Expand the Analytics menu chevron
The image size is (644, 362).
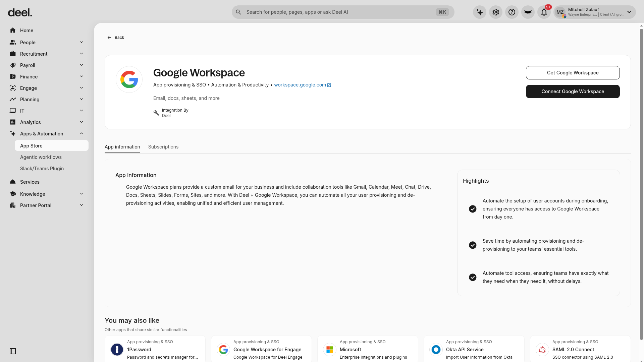pyautogui.click(x=82, y=122)
